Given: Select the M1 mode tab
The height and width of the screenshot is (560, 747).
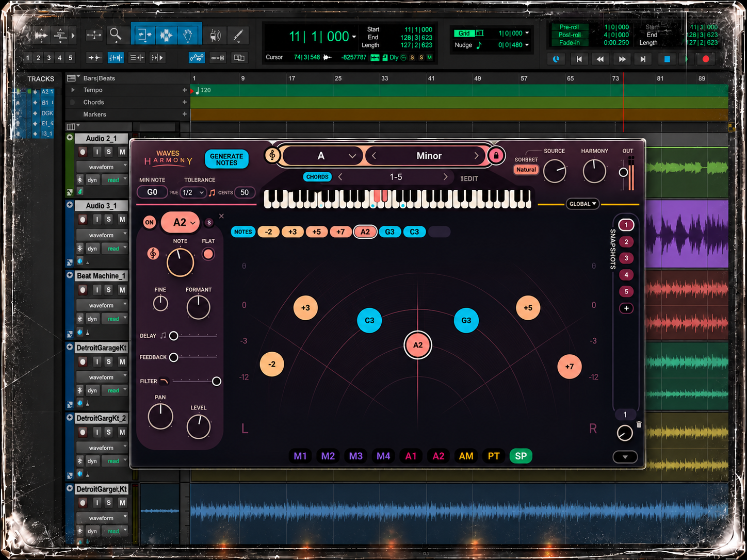Looking at the screenshot, I should tap(300, 456).
